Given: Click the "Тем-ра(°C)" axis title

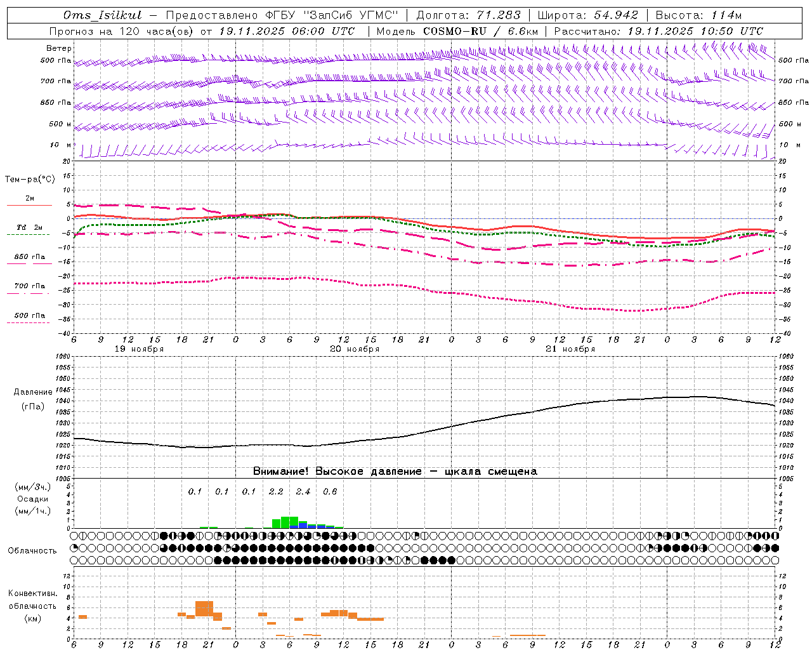Looking at the screenshot, I should click(x=30, y=180).
